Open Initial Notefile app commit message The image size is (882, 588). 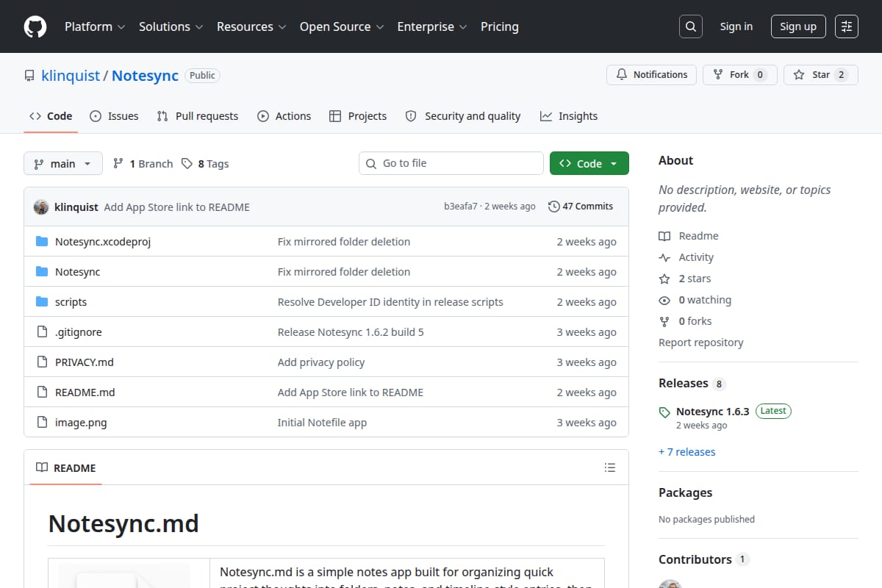(x=322, y=423)
